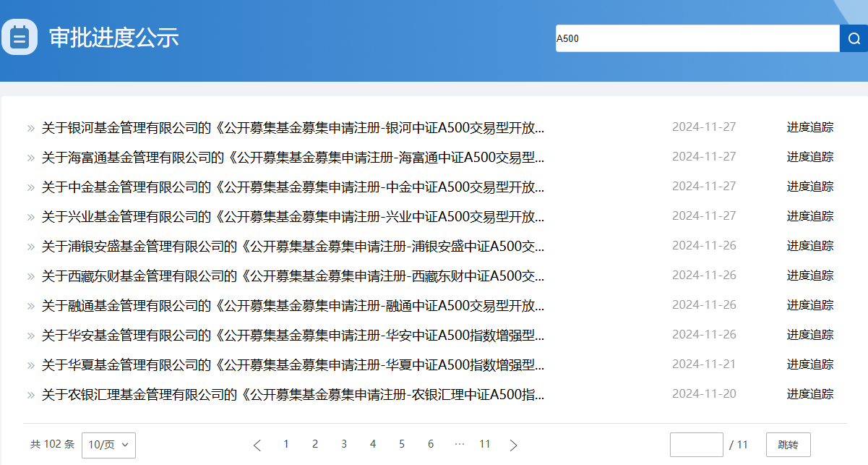
Task: Click the double-arrow bullet beside the 银河基金 entry
Action: tap(30, 128)
